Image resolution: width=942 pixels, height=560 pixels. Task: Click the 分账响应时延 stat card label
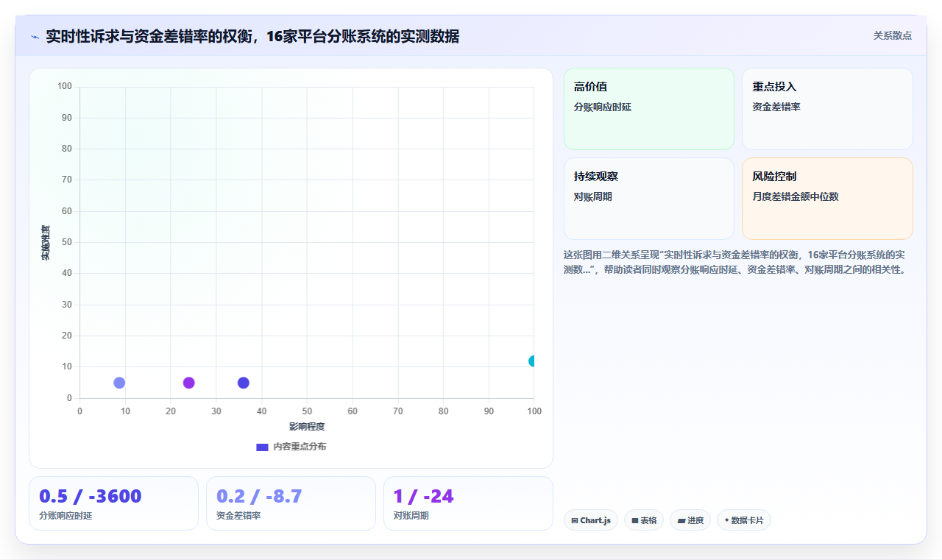[65, 516]
